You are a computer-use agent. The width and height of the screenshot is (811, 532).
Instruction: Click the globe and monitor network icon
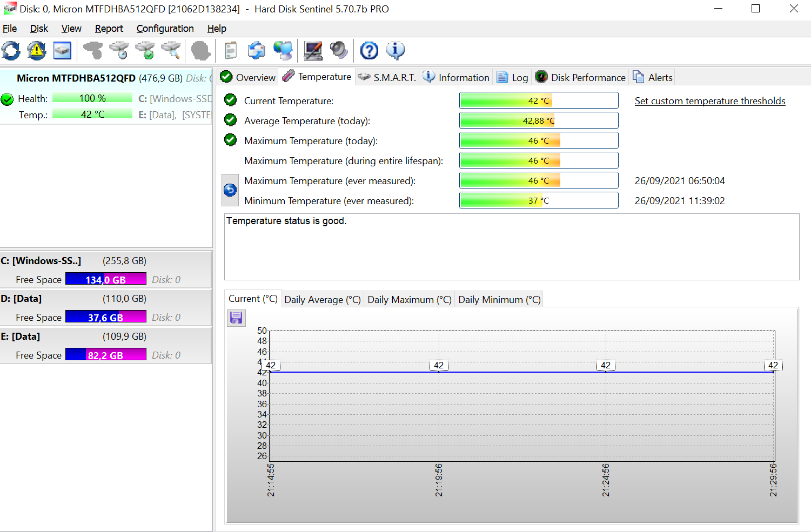[283, 51]
